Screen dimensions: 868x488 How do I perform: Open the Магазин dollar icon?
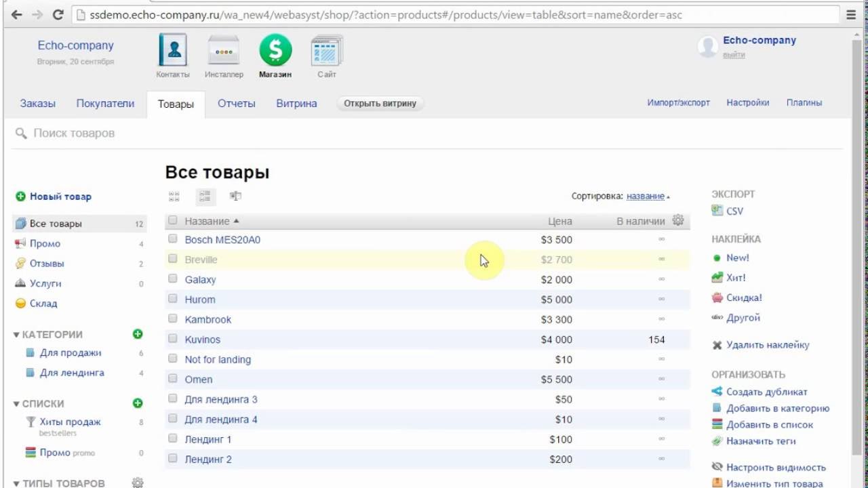(x=275, y=51)
